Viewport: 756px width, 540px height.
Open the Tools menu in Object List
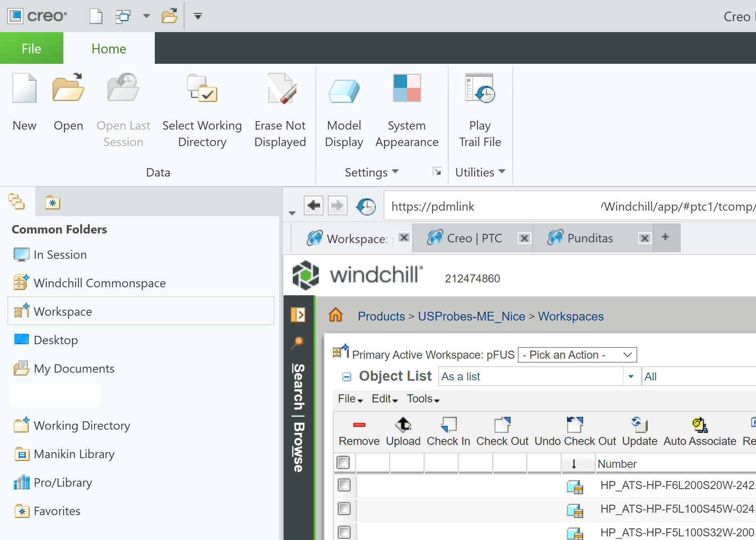pyautogui.click(x=422, y=398)
